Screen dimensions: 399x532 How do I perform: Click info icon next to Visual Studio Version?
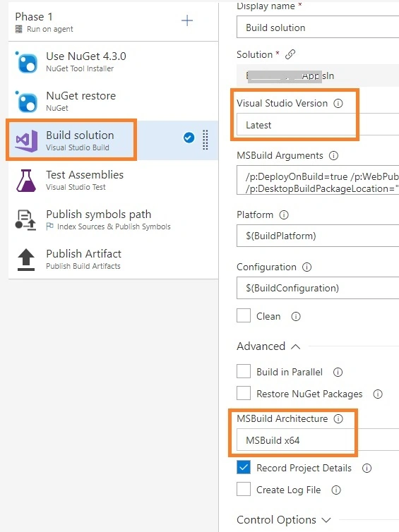click(338, 103)
